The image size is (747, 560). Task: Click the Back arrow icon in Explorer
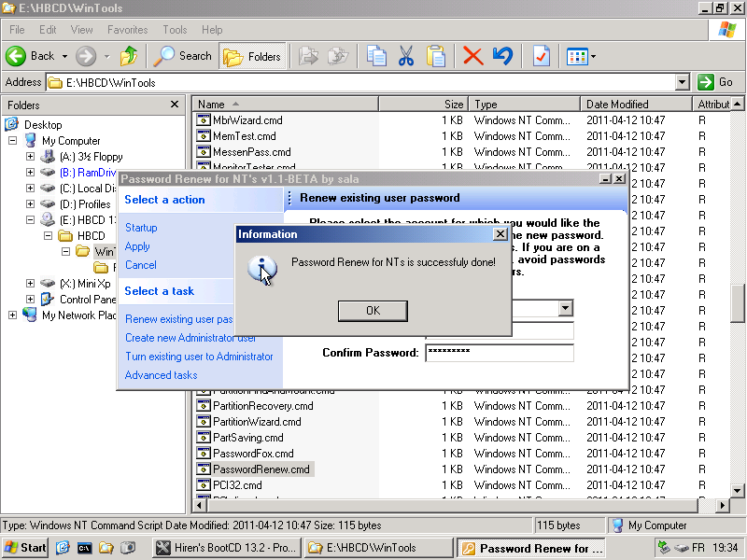click(x=16, y=56)
